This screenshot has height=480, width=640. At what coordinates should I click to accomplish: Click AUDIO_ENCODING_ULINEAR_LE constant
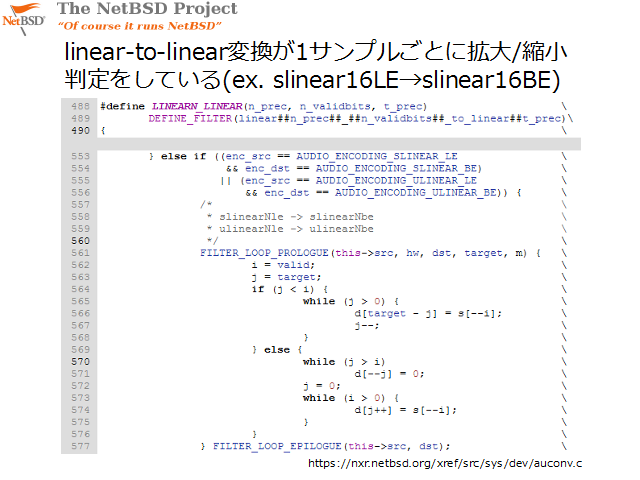point(396,180)
